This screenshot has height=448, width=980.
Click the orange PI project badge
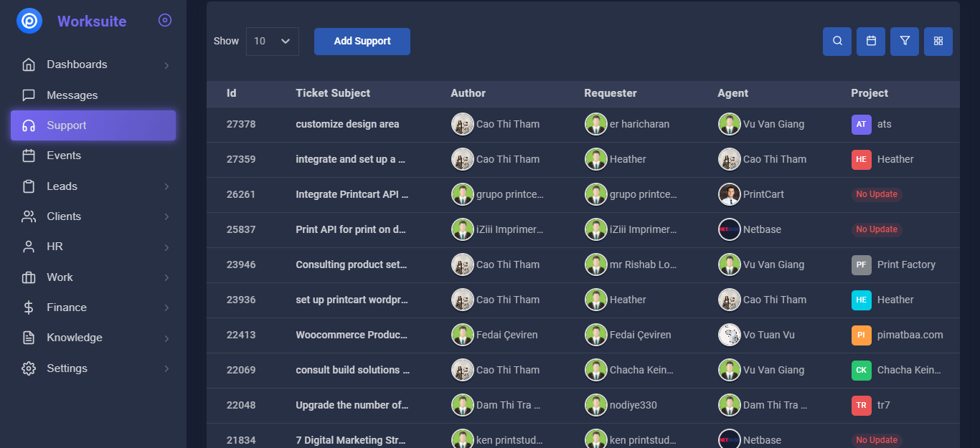[862, 335]
